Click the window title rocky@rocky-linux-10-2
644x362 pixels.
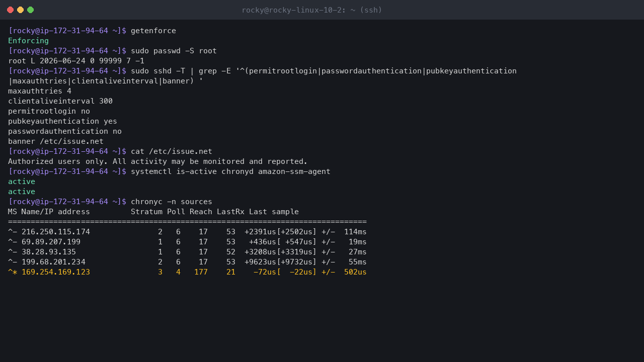click(x=312, y=10)
